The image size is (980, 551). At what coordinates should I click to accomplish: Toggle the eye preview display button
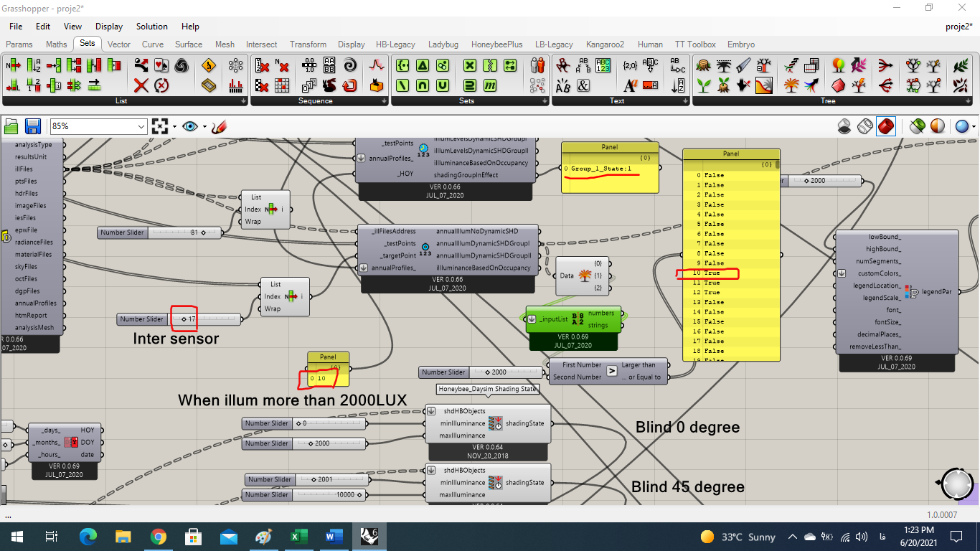click(x=189, y=126)
